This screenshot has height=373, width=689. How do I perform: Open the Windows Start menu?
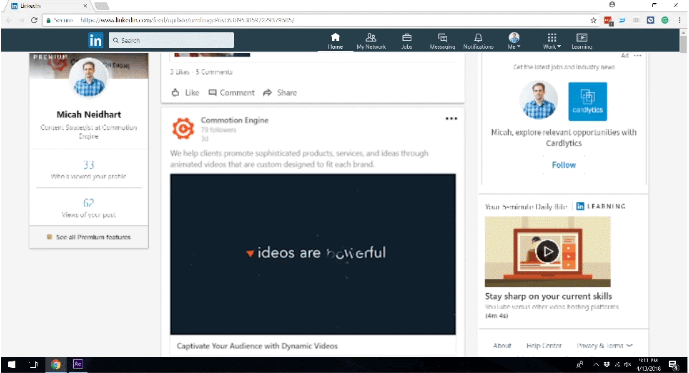click(x=12, y=365)
